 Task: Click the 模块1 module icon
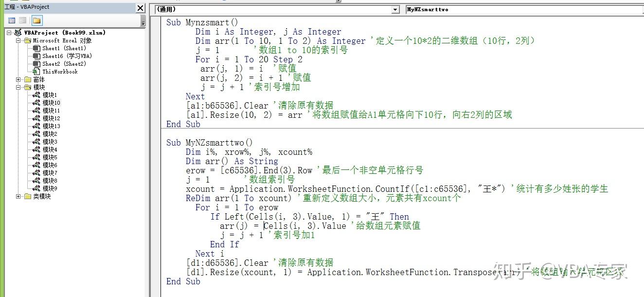36,95
